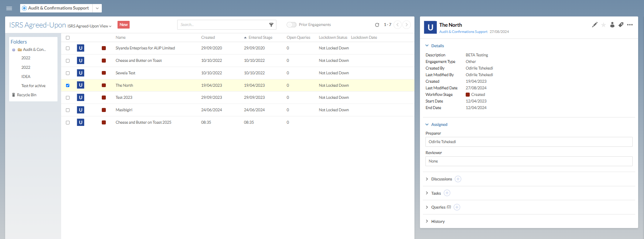Sort by Lockdown Date column header
644x239 pixels.
(364, 37)
